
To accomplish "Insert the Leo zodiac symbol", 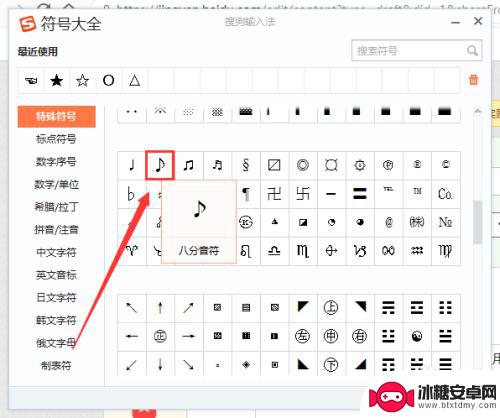I will point(246,251).
